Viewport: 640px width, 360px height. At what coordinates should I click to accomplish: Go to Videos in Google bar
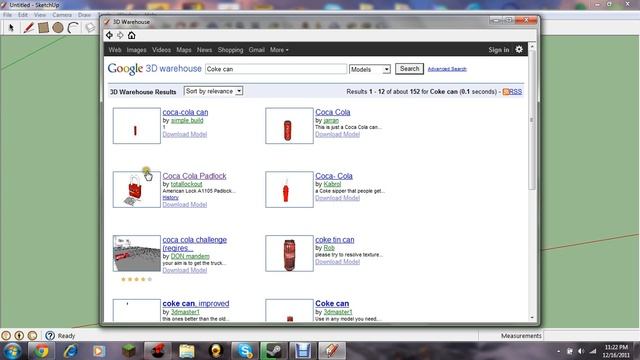click(x=161, y=50)
